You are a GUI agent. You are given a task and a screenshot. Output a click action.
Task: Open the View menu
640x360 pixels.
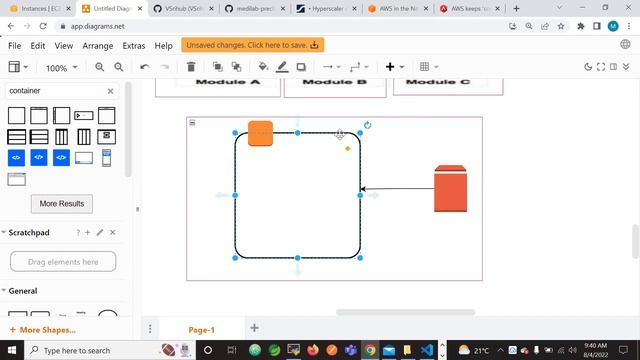pos(64,46)
